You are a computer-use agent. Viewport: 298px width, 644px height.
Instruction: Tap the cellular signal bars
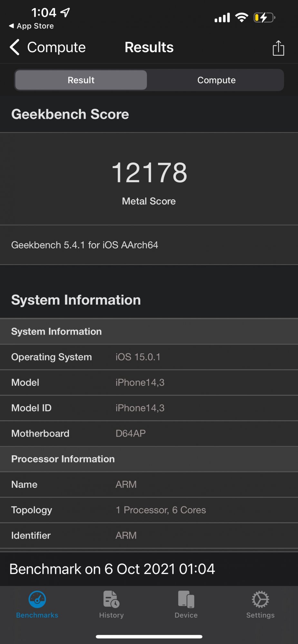[222, 17]
